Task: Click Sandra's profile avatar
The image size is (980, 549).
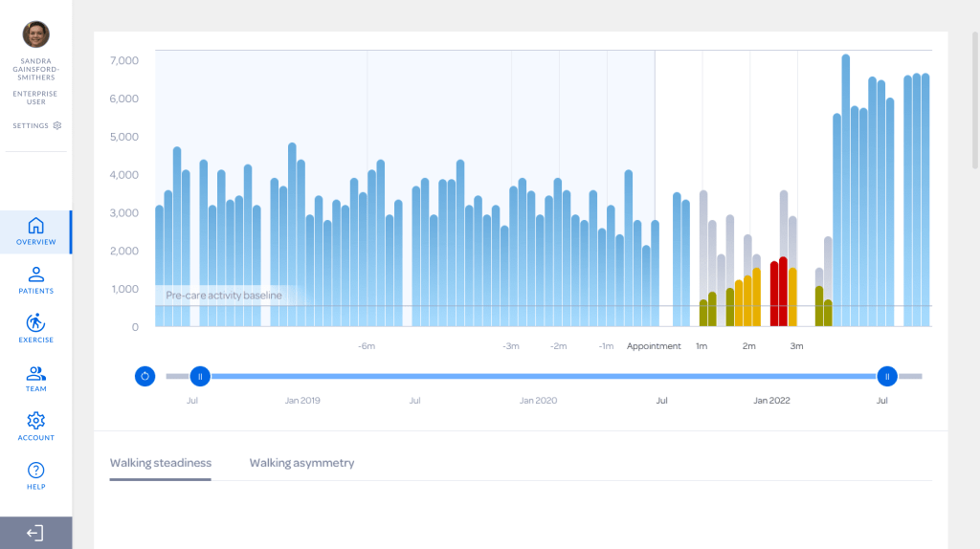Action: [35, 34]
